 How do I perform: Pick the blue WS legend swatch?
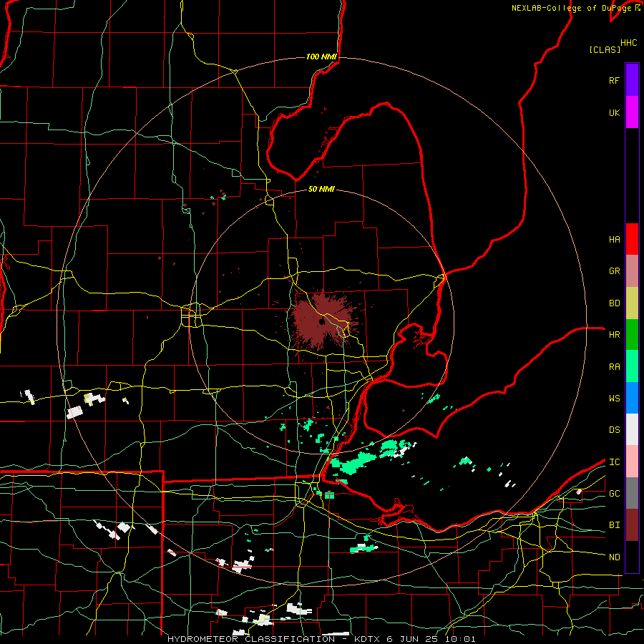632,398
